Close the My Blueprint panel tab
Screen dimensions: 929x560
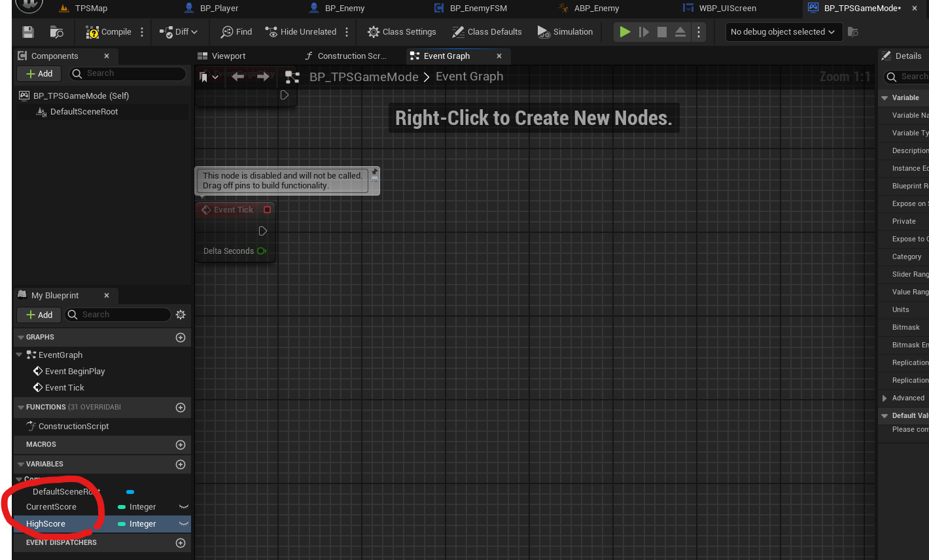coord(107,296)
